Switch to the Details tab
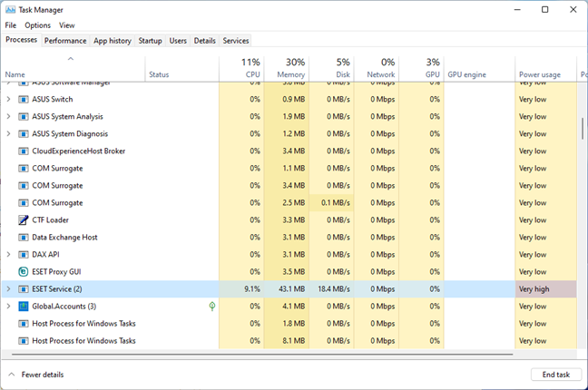The height and width of the screenshot is (390, 588). pos(205,41)
